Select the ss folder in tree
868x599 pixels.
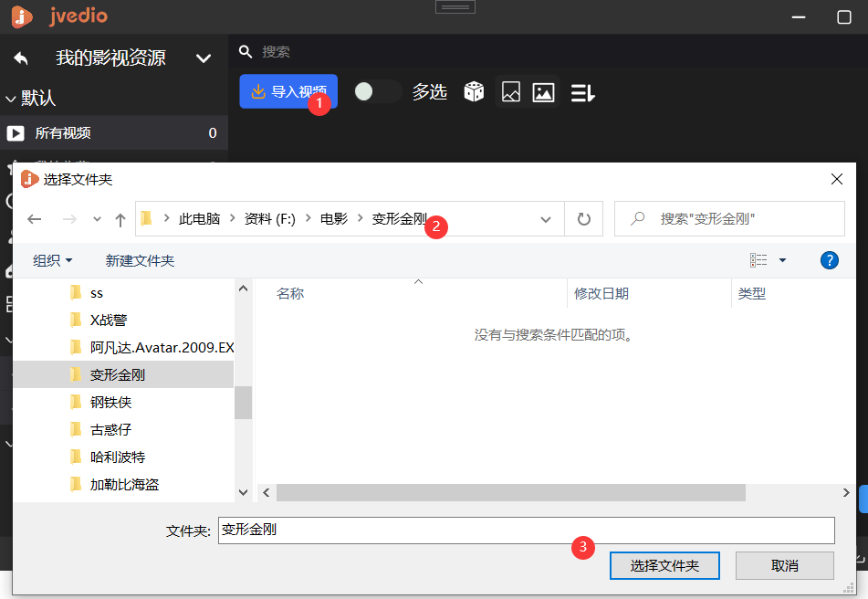click(97, 293)
